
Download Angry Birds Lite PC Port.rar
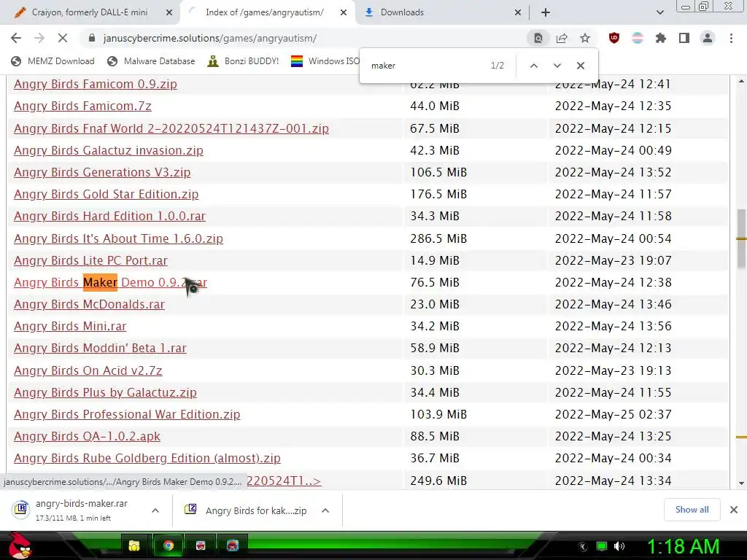point(90,260)
